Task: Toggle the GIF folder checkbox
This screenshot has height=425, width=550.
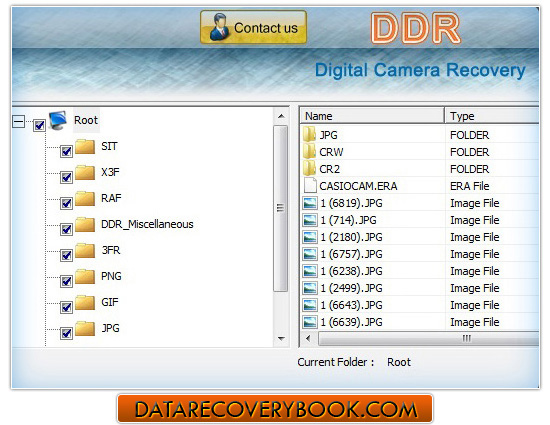Action: click(66, 307)
